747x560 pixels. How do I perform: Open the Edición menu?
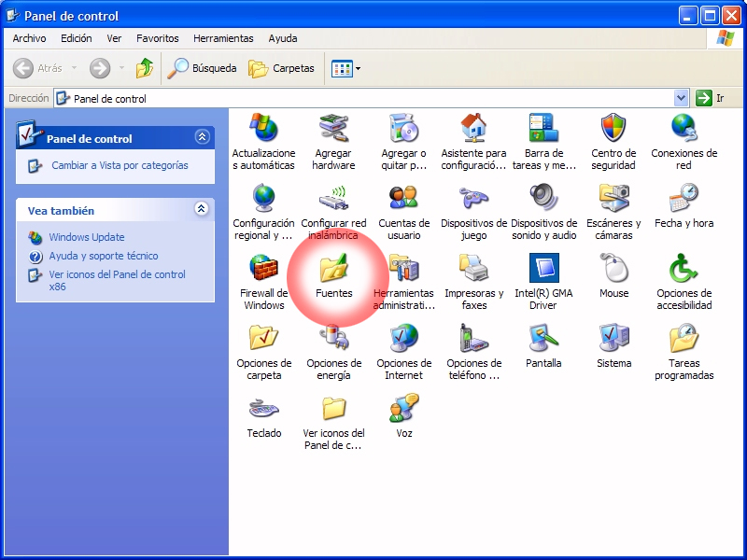(x=77, y=38)
